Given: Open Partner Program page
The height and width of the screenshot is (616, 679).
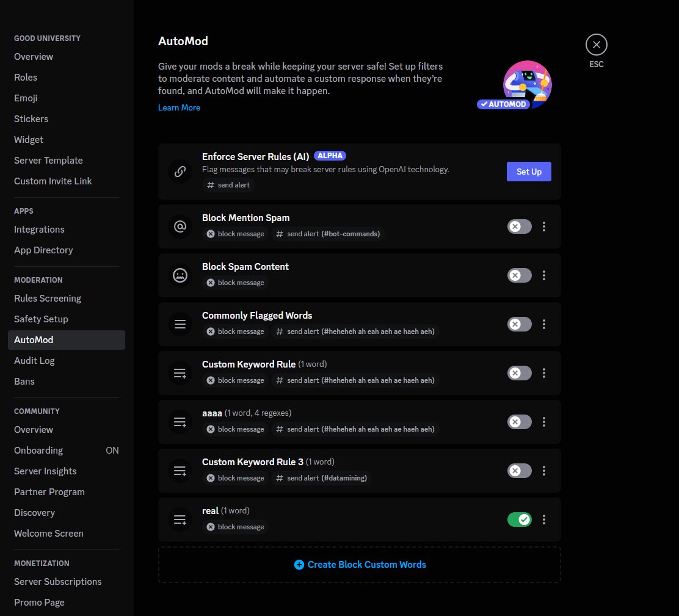Looking at the screenshot, I should pyautogui.click(x=67, y=491).
